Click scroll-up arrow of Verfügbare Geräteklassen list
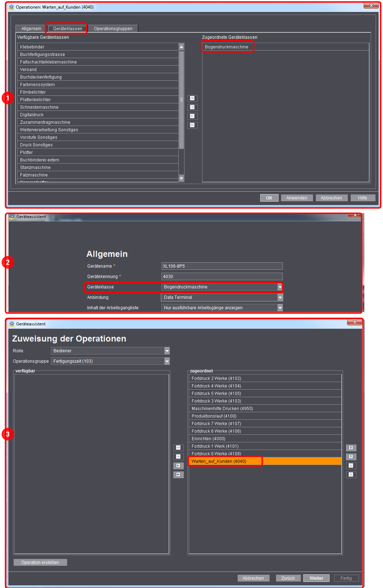This screenshot has width=383, height=588. coord(181,47)
